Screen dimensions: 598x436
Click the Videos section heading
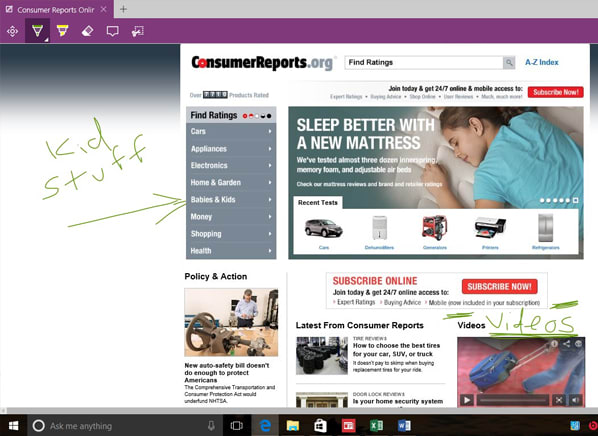coord(471,325)
